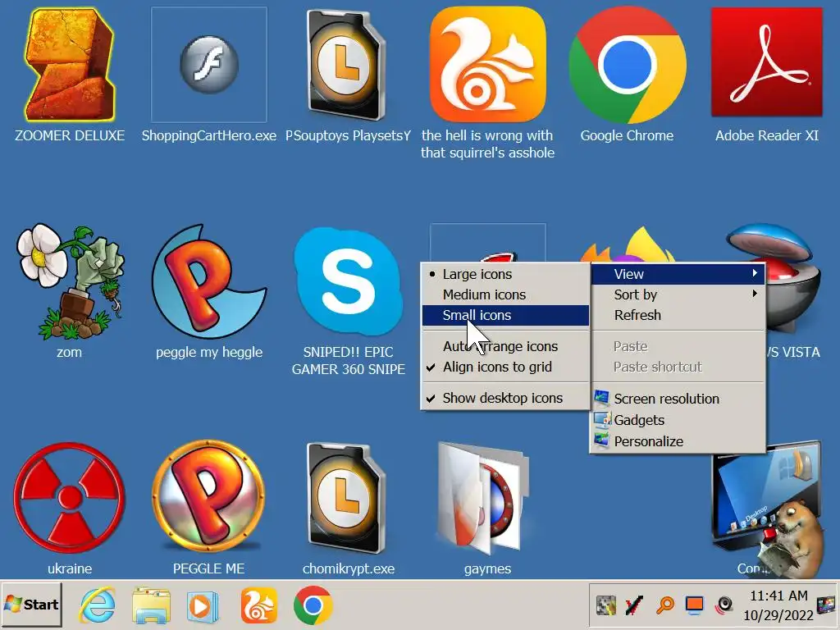Open Windows Explorer folder in taskbar
Image resolution: width=840 pixels, height=630 pixels.
(x=151, y=605)
